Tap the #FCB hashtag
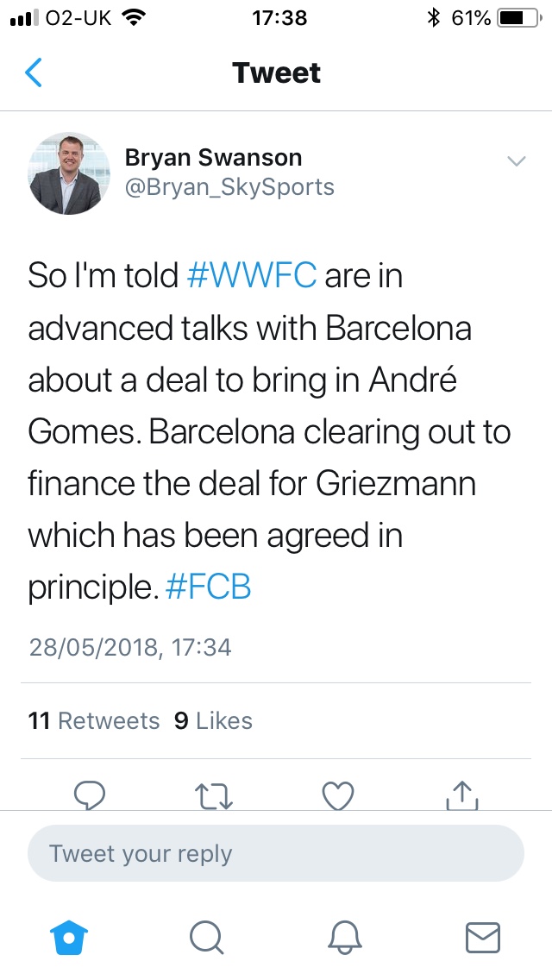 click(x=207, y=587)
